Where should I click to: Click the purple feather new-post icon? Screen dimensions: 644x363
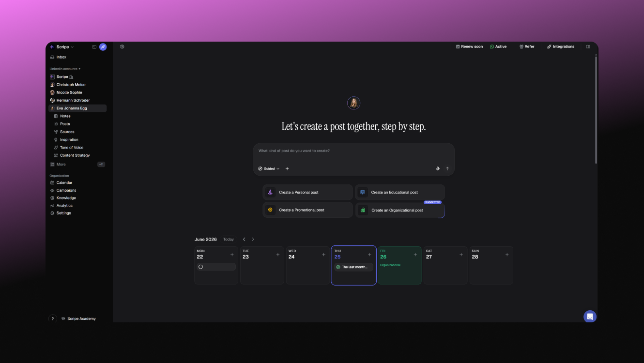[103, 47]
